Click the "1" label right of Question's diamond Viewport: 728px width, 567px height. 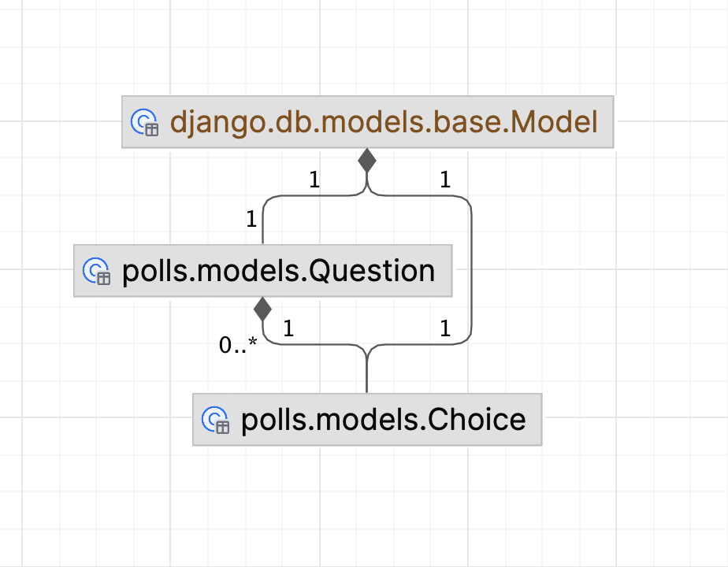(x=288, y=329)
